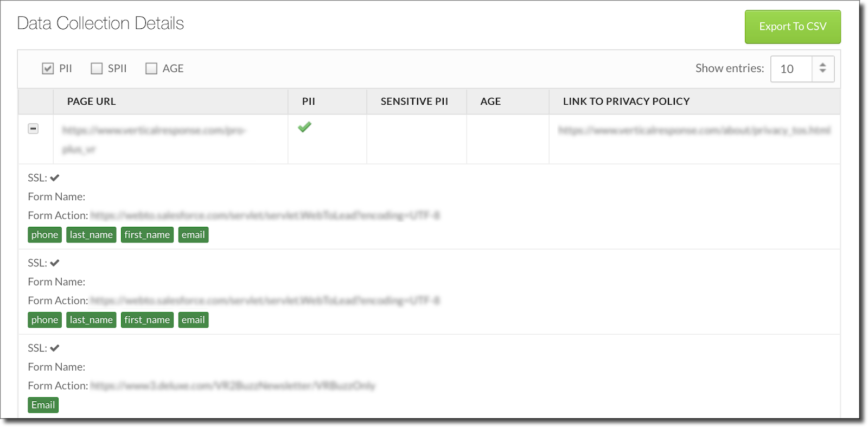Select the phone field tag in the first form
The image size is (868, 427).
click(x=44, y=234)
